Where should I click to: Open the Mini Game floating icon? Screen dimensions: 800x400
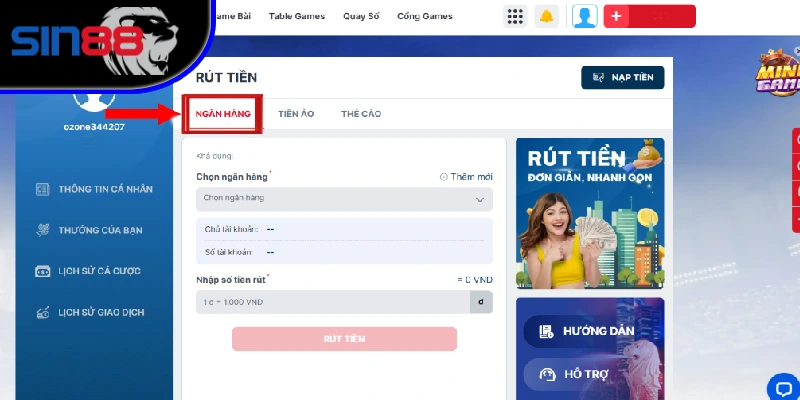(778, 72)
